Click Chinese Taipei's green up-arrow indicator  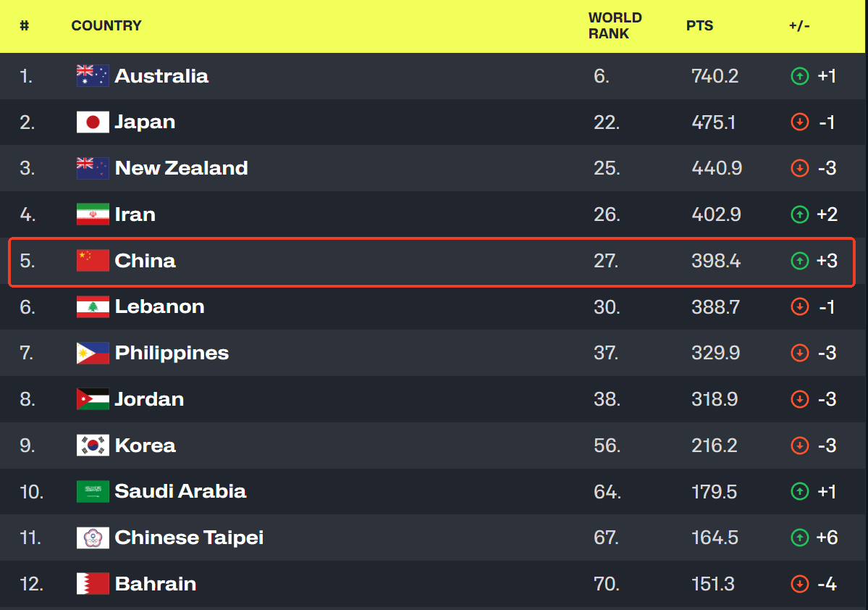pos(799,538)
